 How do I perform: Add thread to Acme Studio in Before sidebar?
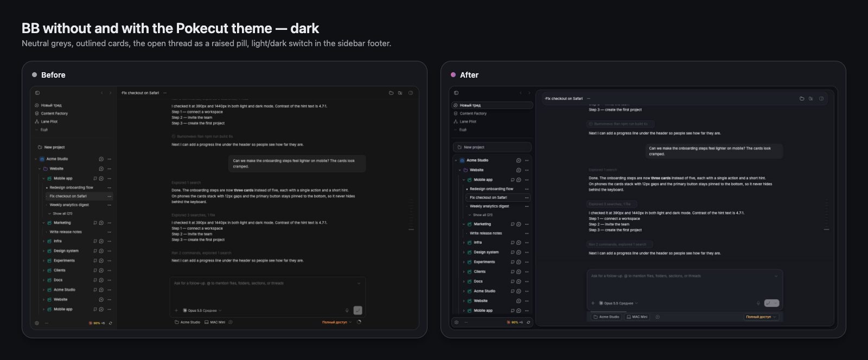pyautogui.click(x=101, y=159)
